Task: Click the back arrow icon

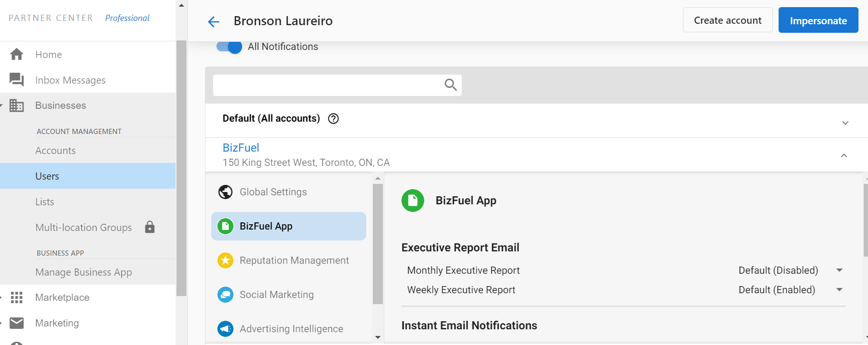Action: click(x=214, y=21)
